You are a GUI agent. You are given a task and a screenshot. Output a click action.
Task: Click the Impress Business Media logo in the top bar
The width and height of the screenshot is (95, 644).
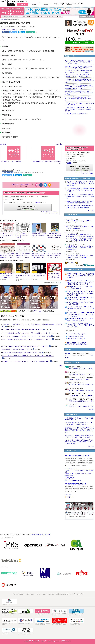(x=11, y=4)
